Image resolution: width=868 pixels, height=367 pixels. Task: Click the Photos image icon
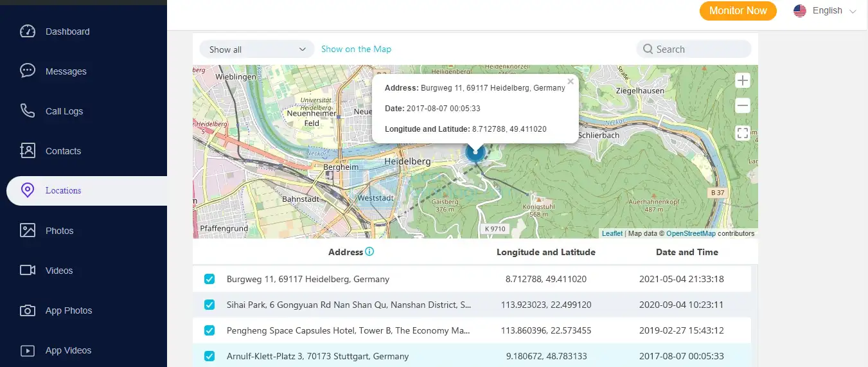[27, 231]
